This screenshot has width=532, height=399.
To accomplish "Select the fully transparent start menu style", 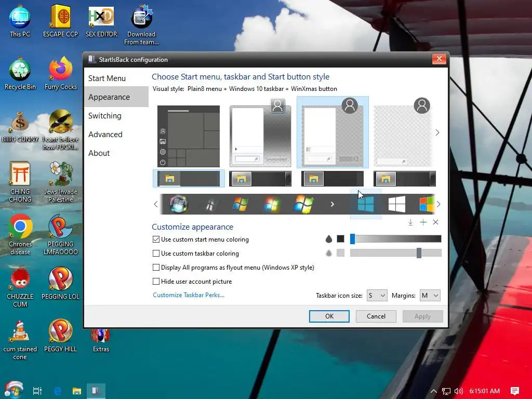I will [x=403, y=132].
